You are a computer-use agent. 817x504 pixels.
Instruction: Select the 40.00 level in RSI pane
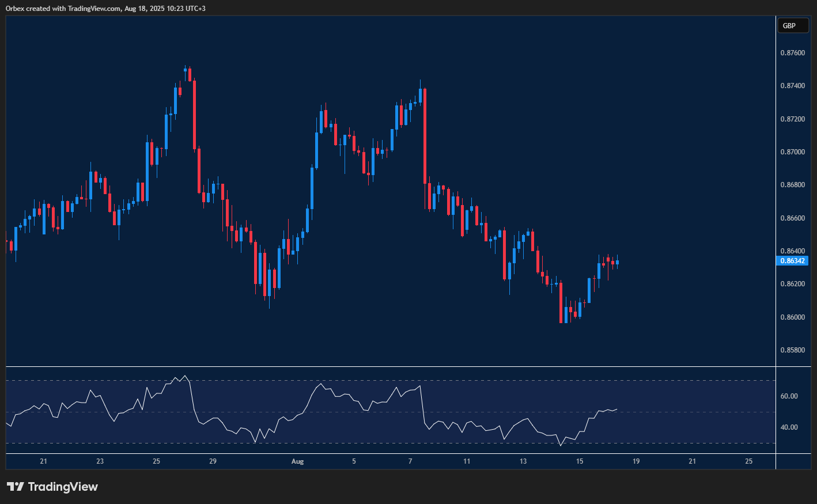[789, 427]
